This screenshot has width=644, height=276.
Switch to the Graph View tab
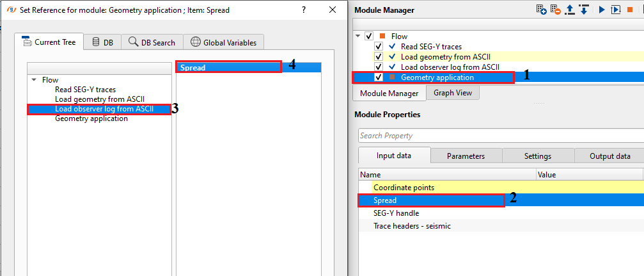click(452, 93)
